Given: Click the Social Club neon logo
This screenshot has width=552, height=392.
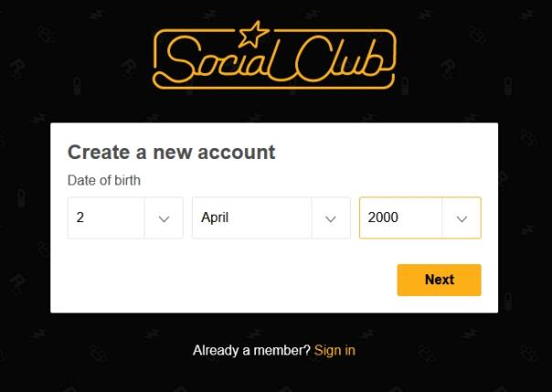Looking at the screenshot, I should (274, 58).
